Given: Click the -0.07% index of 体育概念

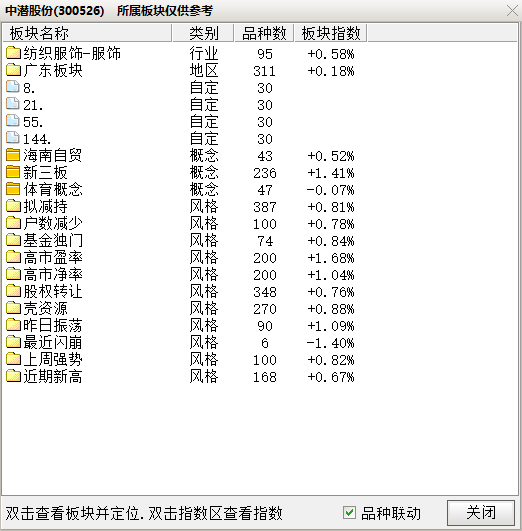Looking at the screenshot, I should click(x=331, y=190).
